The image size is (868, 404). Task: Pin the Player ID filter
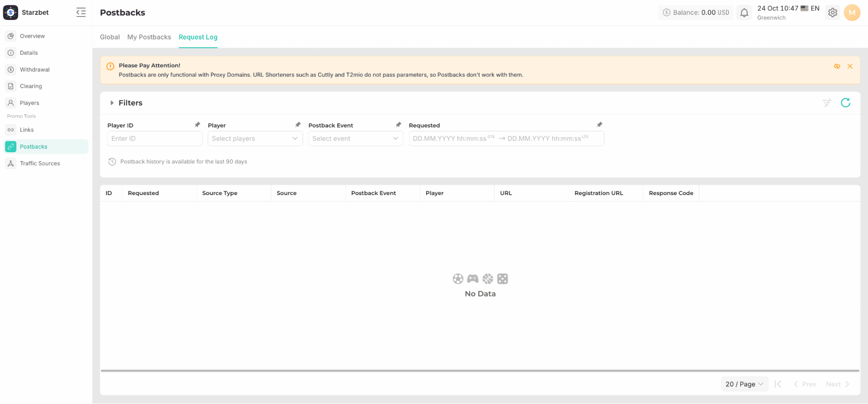coord(198,125)
